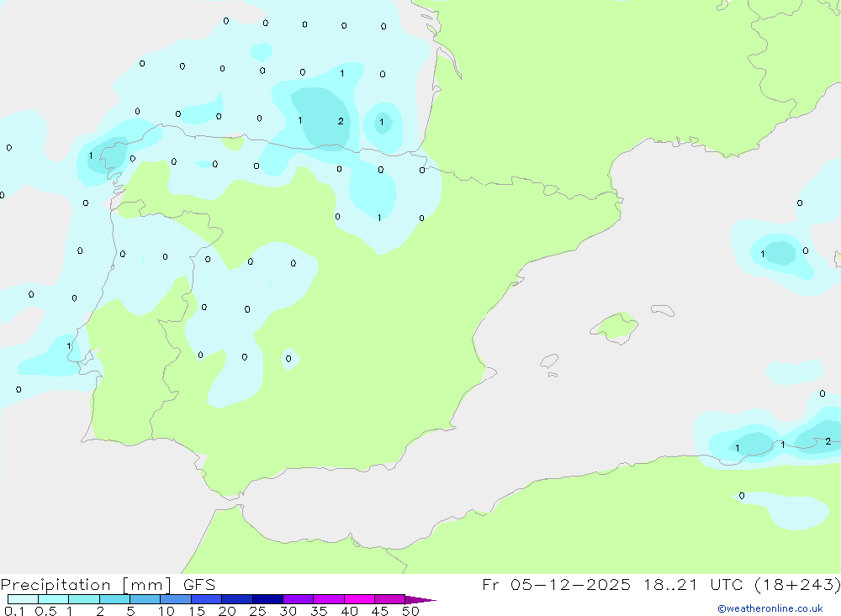Click the "(18+243)" forecast offset text
Viewport: 841px width, 616px height.
click(x=797, y=584)
